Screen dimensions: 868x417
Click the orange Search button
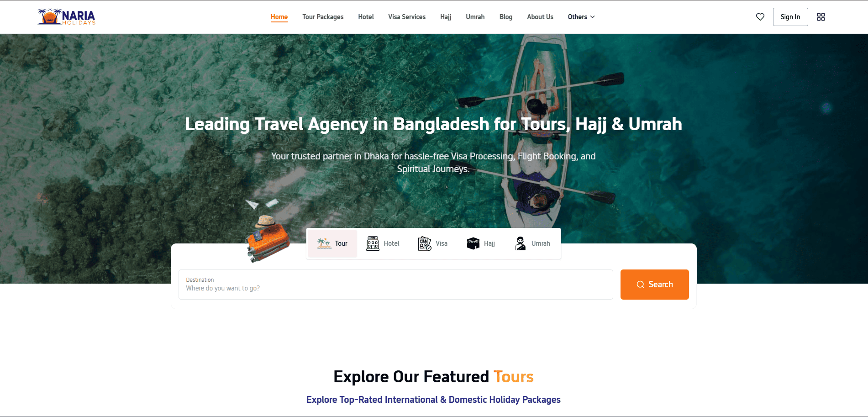[655, 285]
